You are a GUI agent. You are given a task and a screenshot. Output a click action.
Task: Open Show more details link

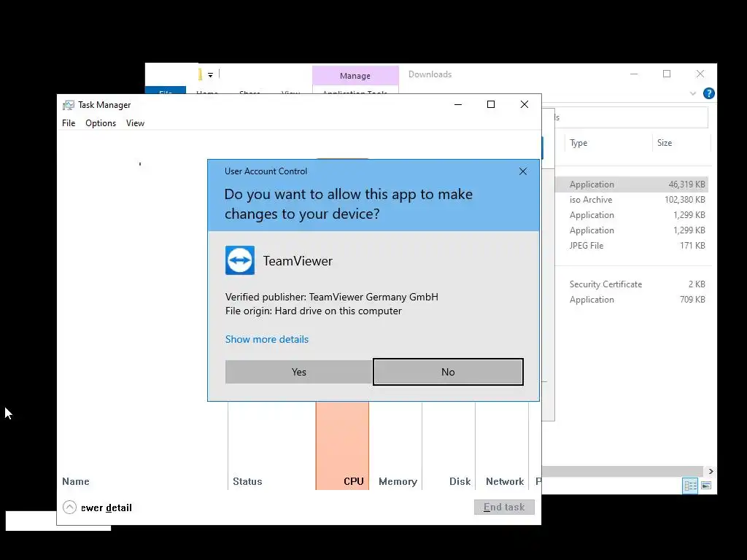(x=267, y=339)
